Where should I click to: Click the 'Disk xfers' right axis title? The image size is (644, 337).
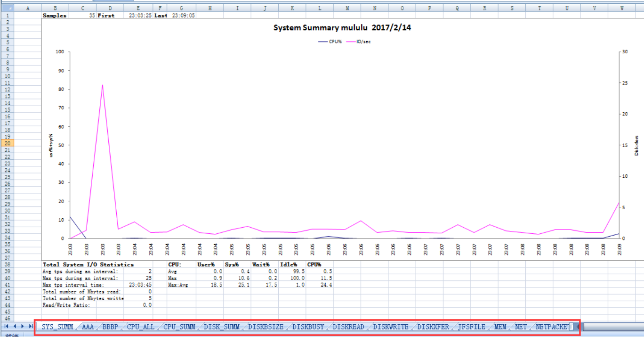point(637,145)
